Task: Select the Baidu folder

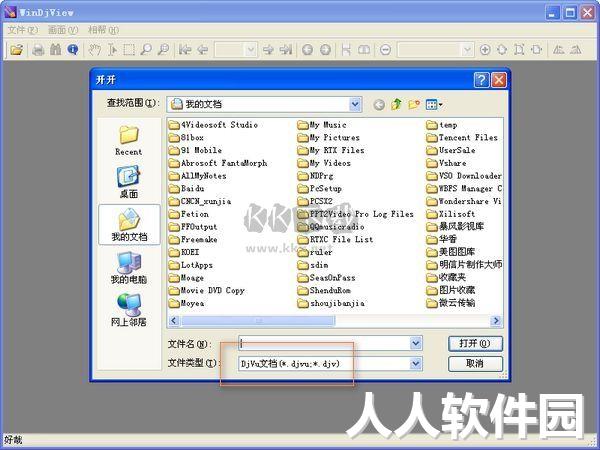Action: 187,189
